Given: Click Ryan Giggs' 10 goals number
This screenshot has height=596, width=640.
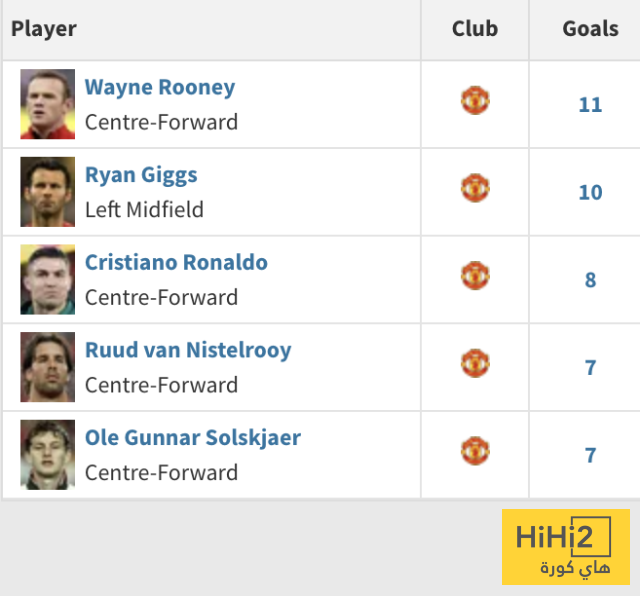Looking at the screenshot, I should pyautogui.click(x=590, y=192).
